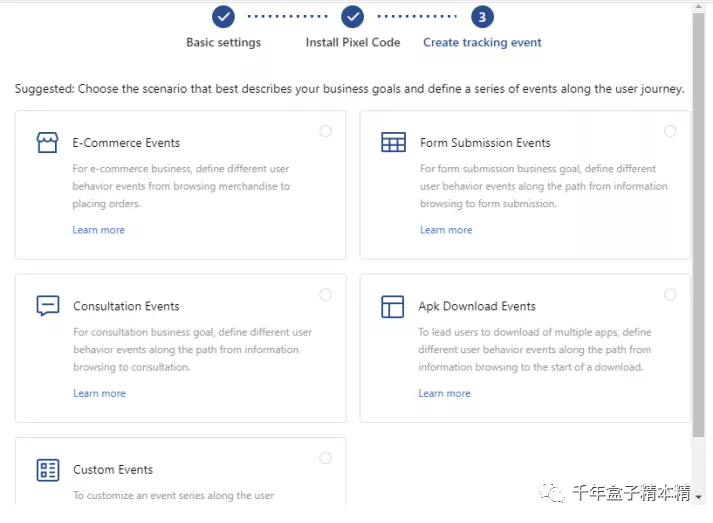Image resolution: width=713 pixels, height=523 pixels.
Task: Click the vertical scrollbar thumb
Action: pyautogui.click(x=698, y=220)
